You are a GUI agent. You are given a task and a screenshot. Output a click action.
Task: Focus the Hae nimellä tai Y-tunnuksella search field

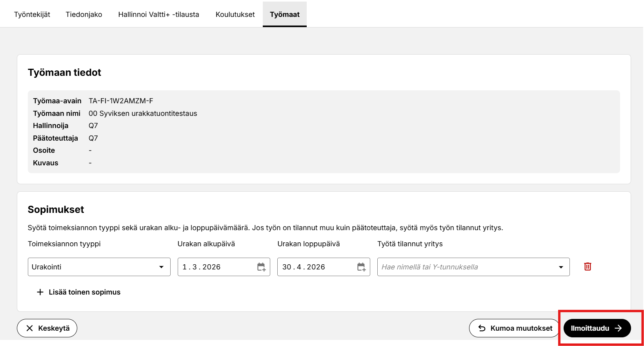(463, 267)
